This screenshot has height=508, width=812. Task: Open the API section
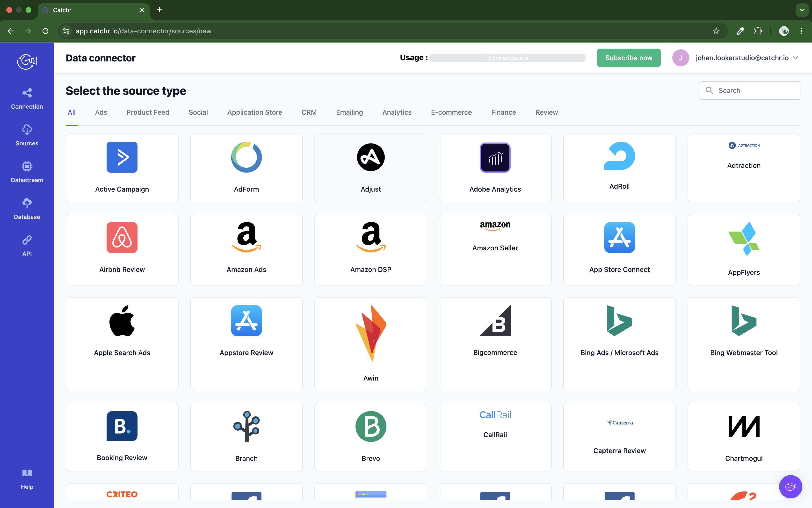pyautogui.click(x=27, y=246)
